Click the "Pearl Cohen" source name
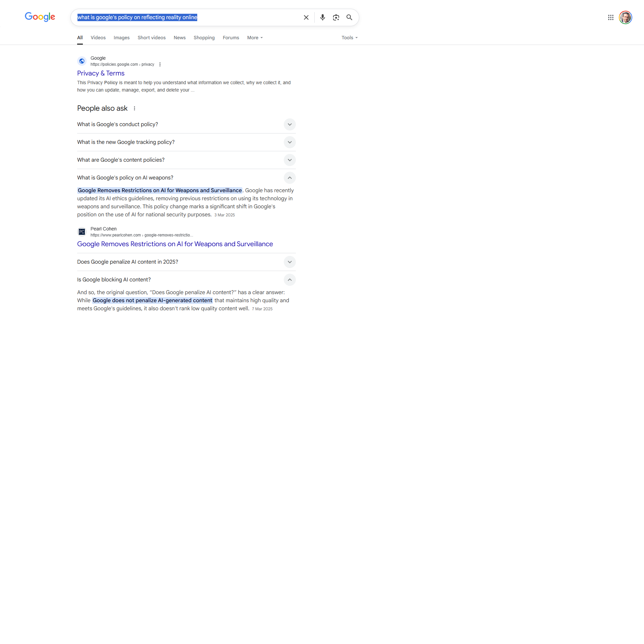Viewport: 644px width, 644px height. coord(104,229)
